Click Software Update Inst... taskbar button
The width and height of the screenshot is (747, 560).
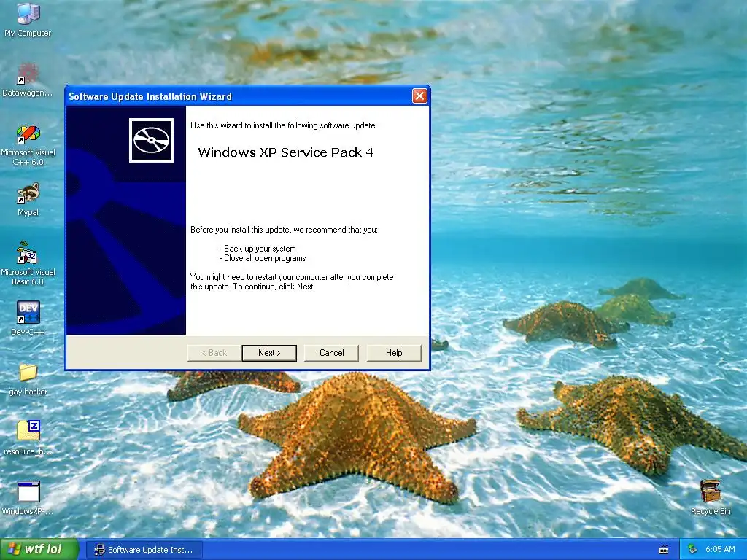(x=146, y=550)
